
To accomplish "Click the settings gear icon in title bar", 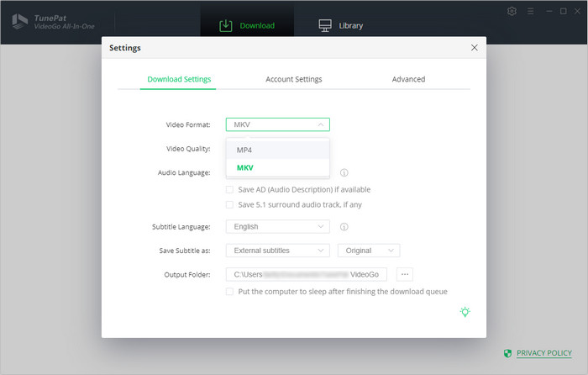I will [512, 11].
